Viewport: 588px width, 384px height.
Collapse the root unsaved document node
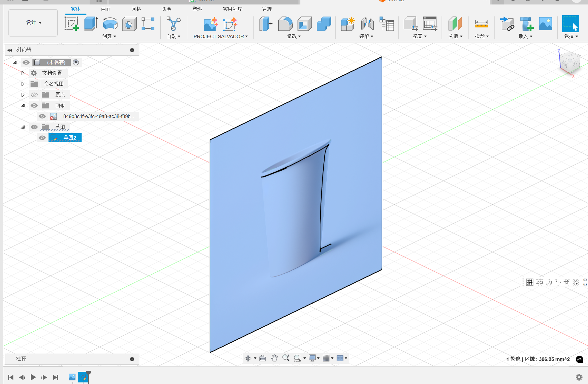(x=15, y=62)
